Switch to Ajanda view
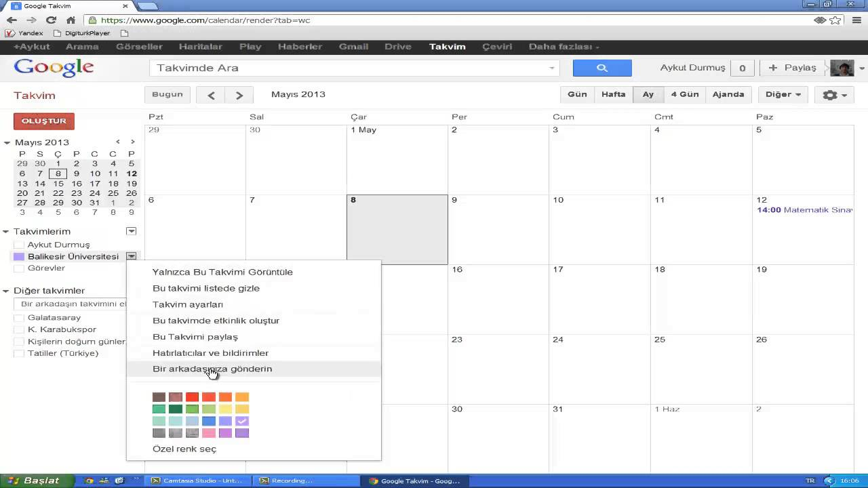This screenshot has width=868, height=488. (x=728, y=95)
